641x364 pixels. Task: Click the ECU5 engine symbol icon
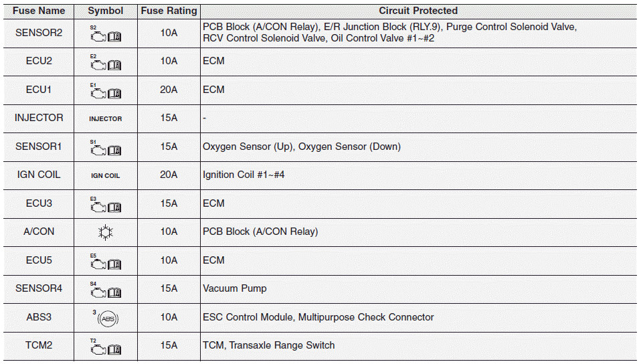click(x=106, y=264)
